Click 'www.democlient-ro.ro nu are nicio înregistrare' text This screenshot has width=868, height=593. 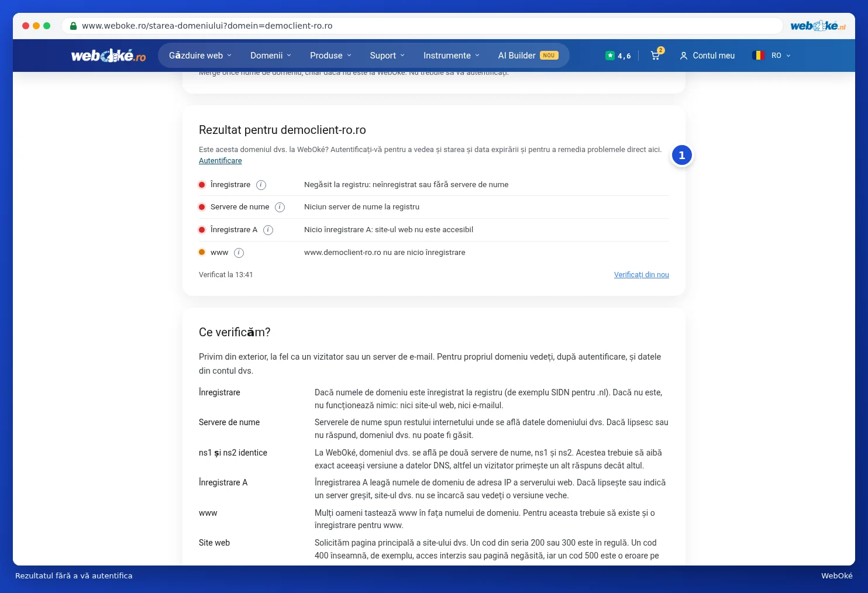385,253
